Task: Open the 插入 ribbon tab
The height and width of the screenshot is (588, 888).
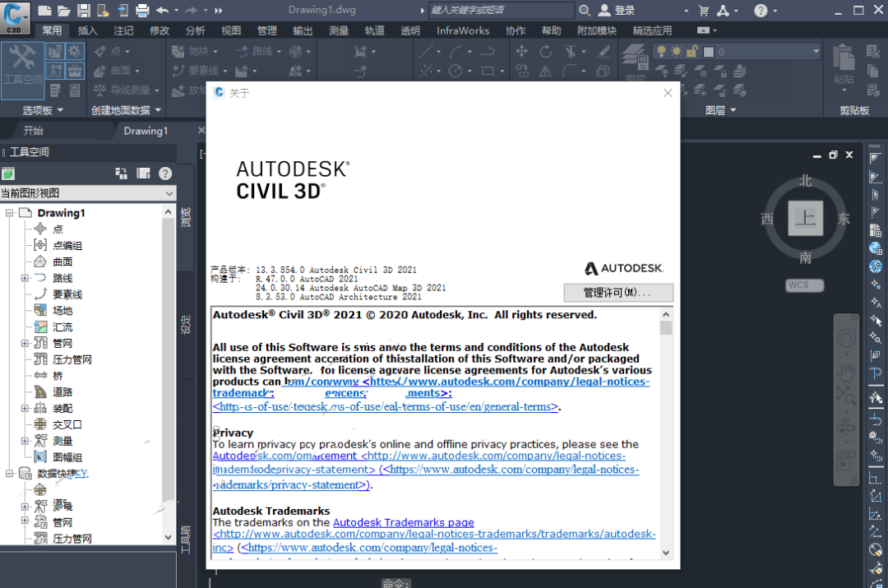Action: click(87, 30)
